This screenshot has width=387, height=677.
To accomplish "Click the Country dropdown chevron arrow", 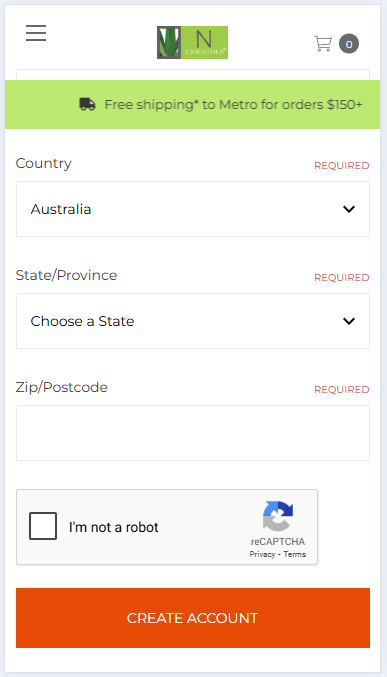I will pos(349,209).
